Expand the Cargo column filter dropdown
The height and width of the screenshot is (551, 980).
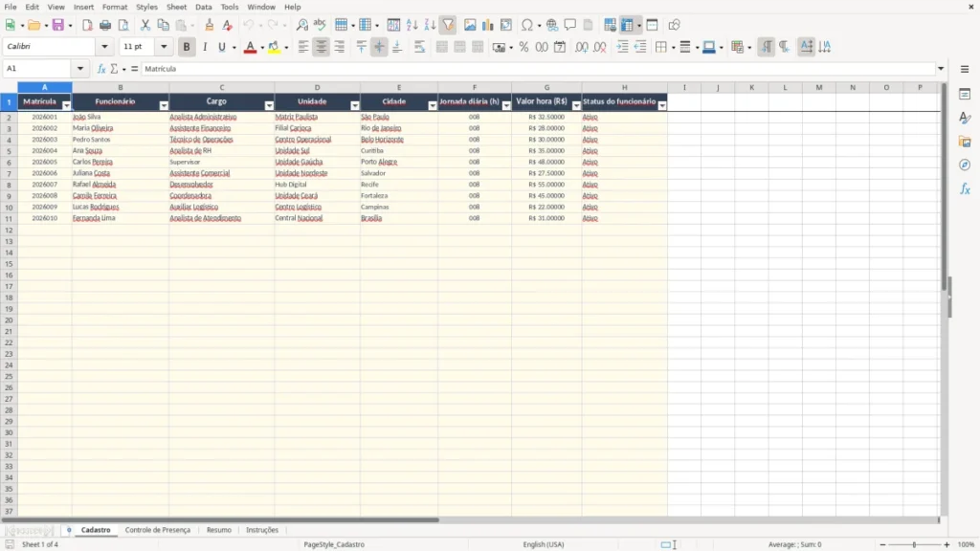(269, 105)
